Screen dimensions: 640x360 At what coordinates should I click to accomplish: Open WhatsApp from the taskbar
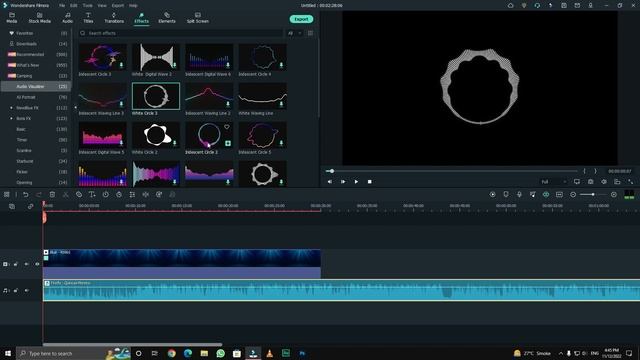point(220,353)
